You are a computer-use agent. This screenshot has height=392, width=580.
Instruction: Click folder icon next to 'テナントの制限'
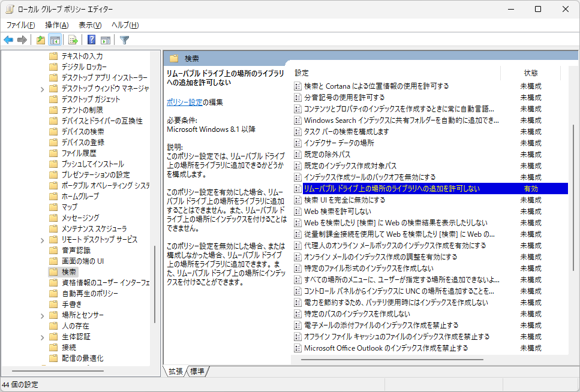point(53,110)
